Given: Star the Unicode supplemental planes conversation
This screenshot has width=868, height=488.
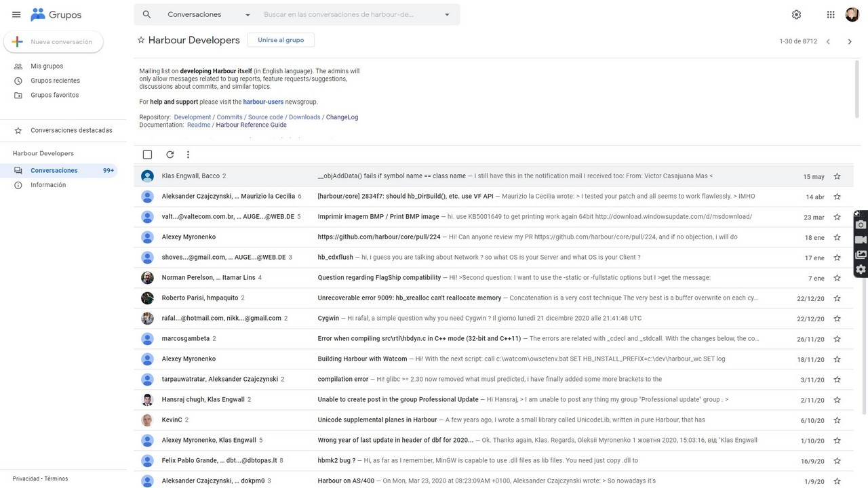Looking at the screenshot, I should (x=837, y=420).
